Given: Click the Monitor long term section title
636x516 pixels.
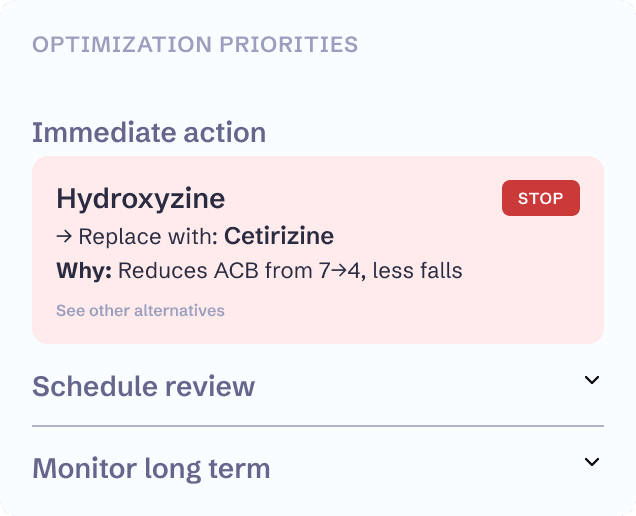Looking at the screenshot, I should pyautogui.click(x=151, y=468).
